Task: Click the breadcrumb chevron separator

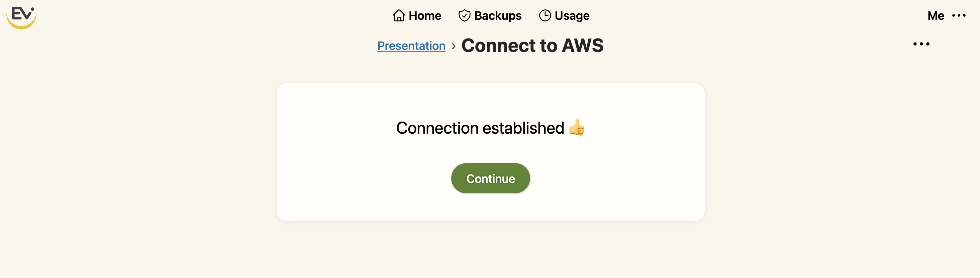Action: pos(454,46)
